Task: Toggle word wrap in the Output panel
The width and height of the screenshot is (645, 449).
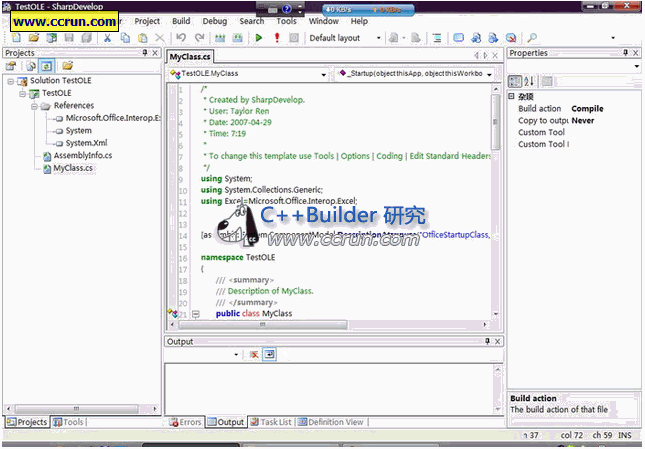Action: click(269, 354)
